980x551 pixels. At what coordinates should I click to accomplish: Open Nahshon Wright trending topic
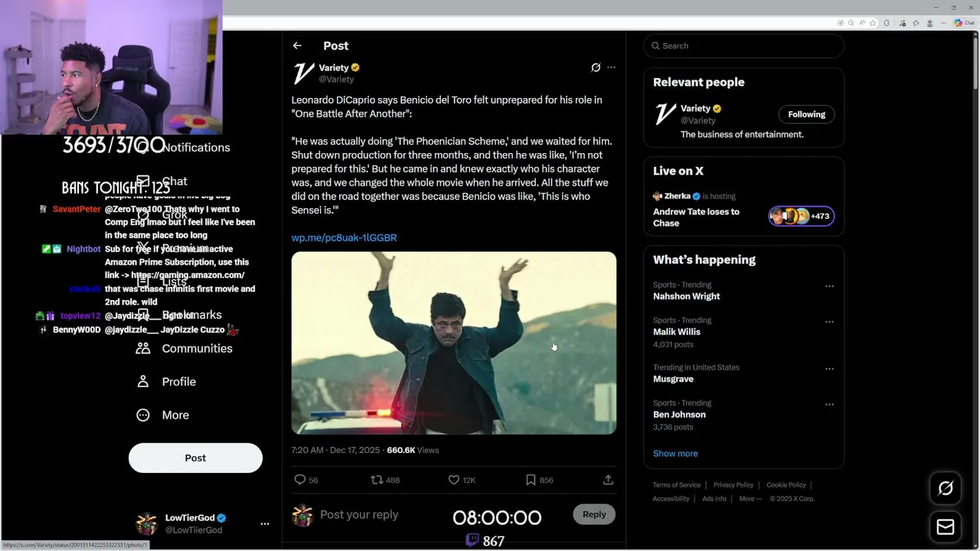click(x=686, y=296)
